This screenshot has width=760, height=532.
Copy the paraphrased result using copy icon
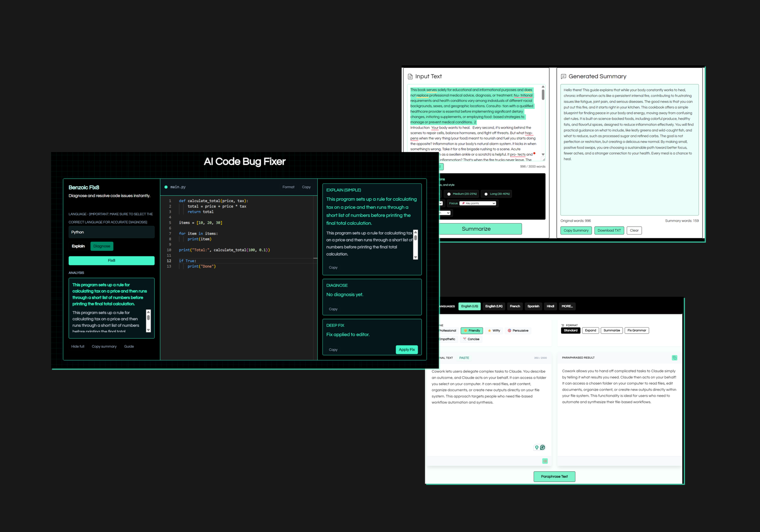click(x=674, y=358)
